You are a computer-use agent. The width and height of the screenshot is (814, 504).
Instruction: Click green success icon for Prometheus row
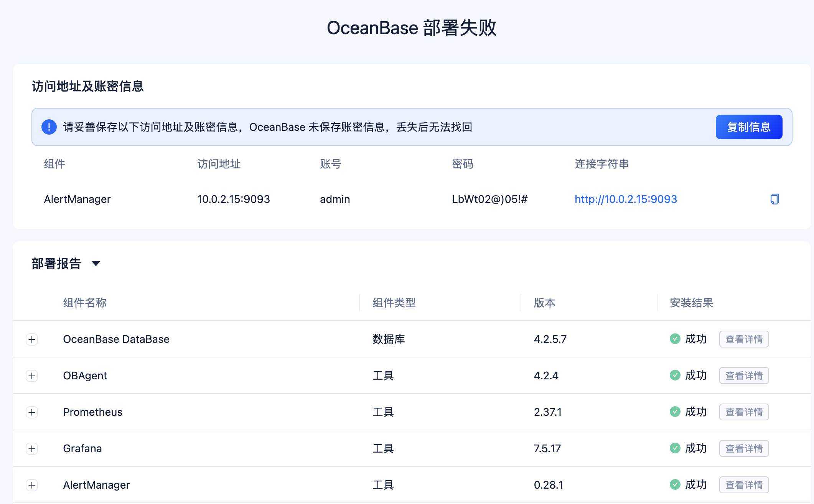coord(675,412)
